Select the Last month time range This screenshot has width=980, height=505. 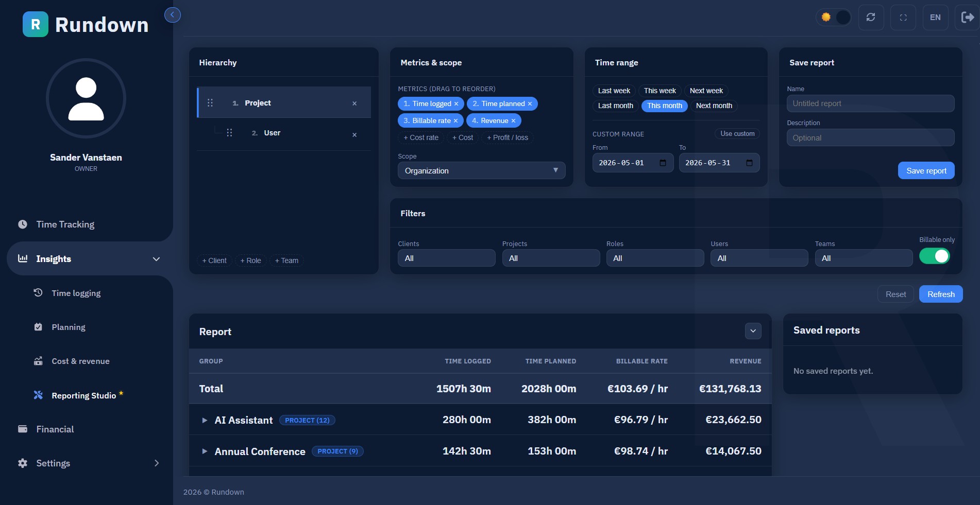tap(616, 106)
